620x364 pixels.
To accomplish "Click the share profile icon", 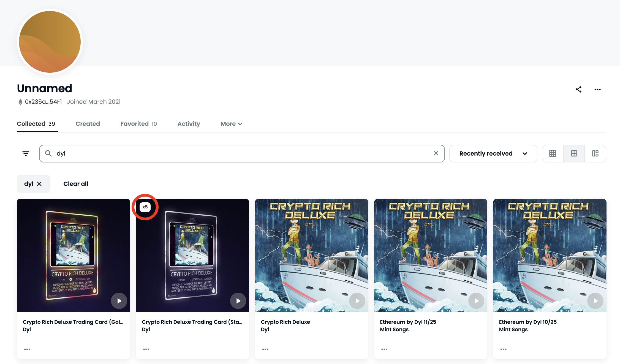I will point(578,89).
